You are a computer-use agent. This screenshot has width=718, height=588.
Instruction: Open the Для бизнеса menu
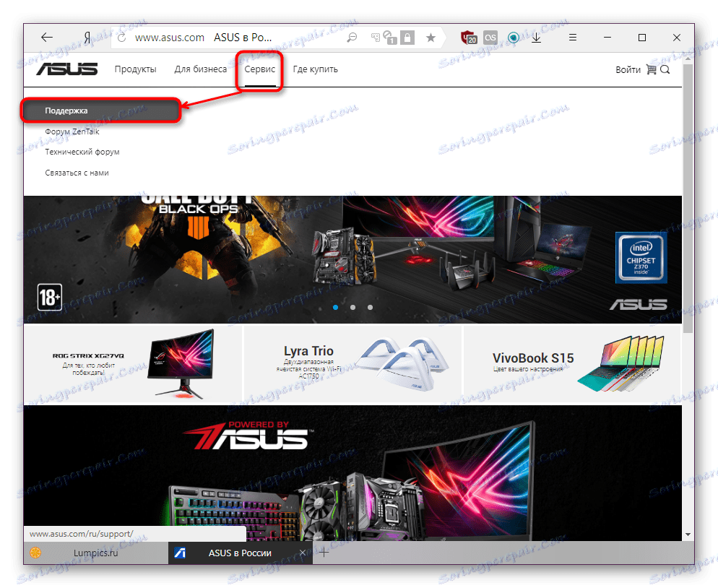(201, 69)
